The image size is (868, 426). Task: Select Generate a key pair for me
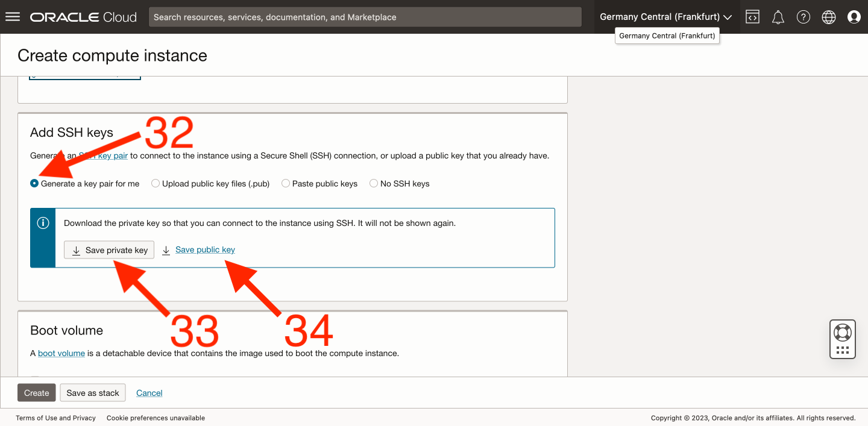35,184
